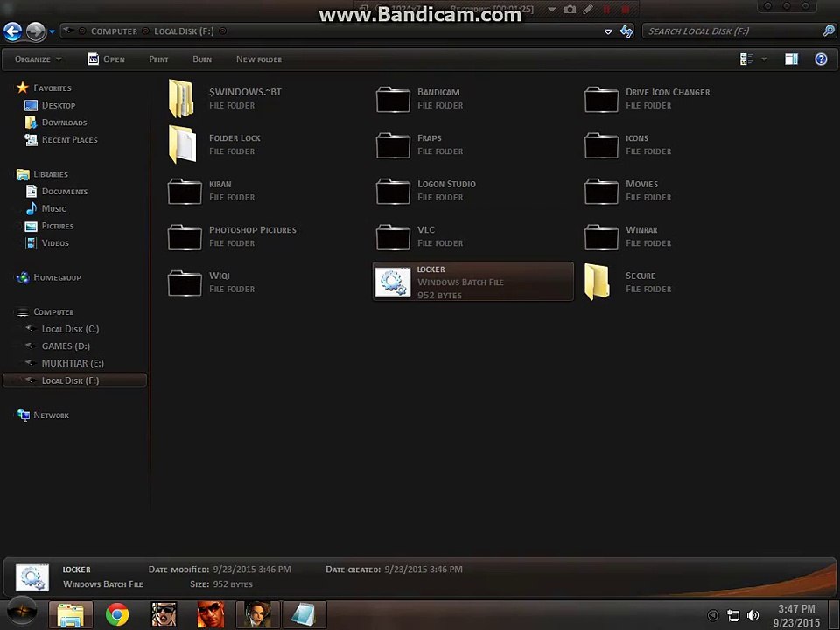Select the Logon Studio folder icon
This screenshot has height=630, width=840.
point(393,191)
